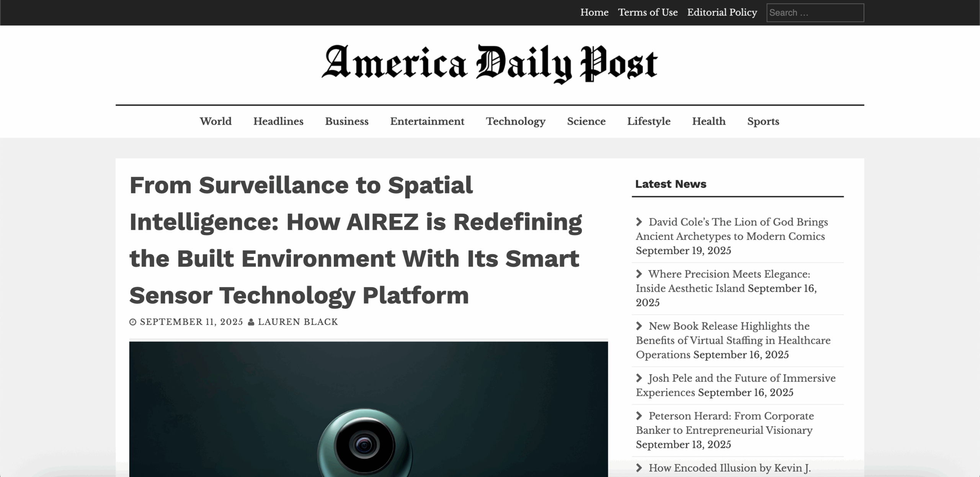This screenshot has height=477, width=980.
Task: Click the author icon beside Lauren Black
Action: click(x=251, y=322)
